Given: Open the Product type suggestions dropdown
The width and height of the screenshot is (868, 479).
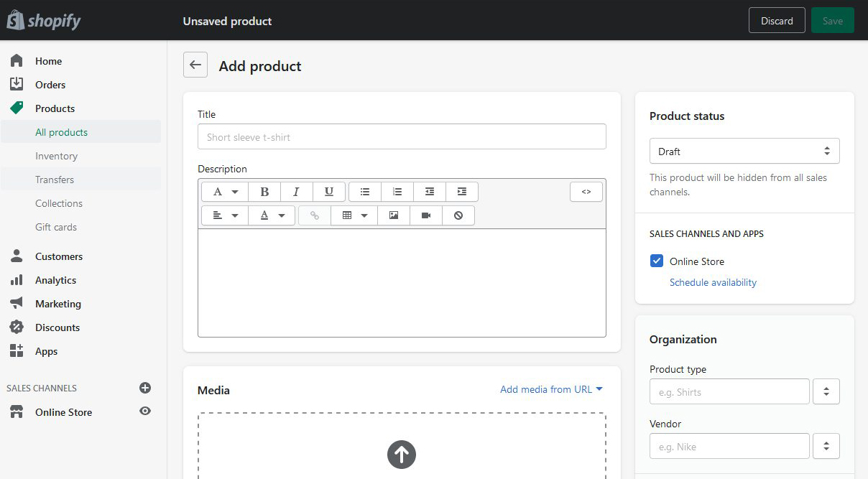Looking at the screenshot, I should [826, 392].
